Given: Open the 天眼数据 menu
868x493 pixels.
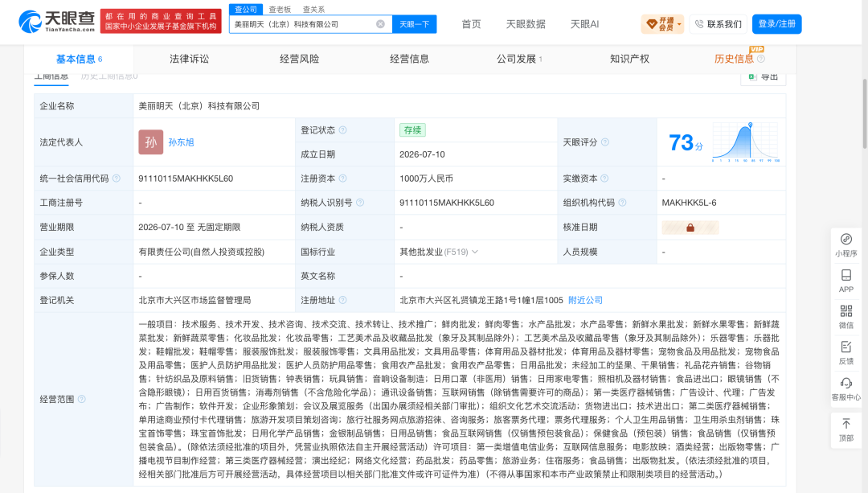Looking at the screenshot, I should [x=526, y=24].
